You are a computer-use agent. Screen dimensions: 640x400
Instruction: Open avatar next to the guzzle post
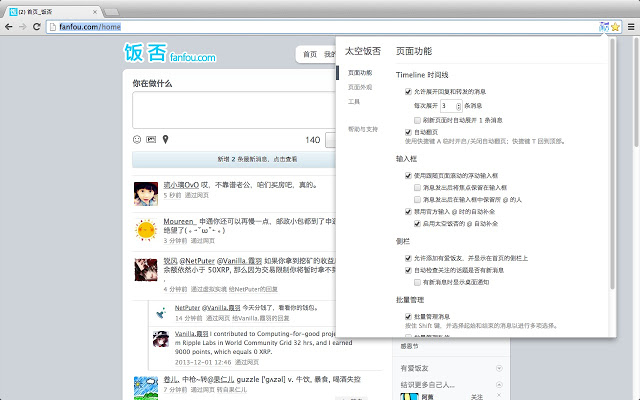click(x=146, y=388)
